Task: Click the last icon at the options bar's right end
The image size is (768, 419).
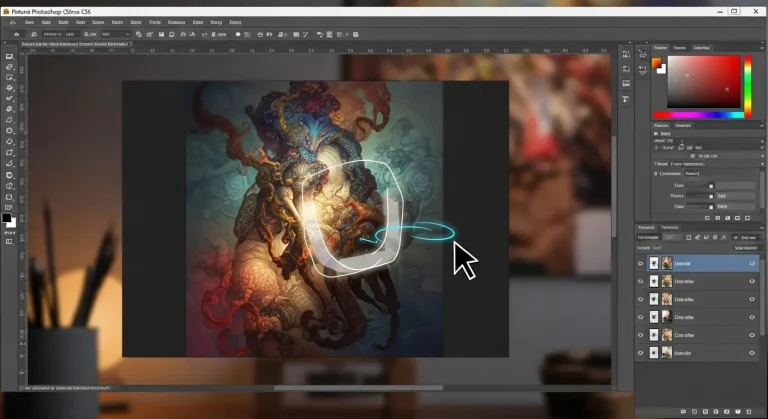Action: point(356,34)
